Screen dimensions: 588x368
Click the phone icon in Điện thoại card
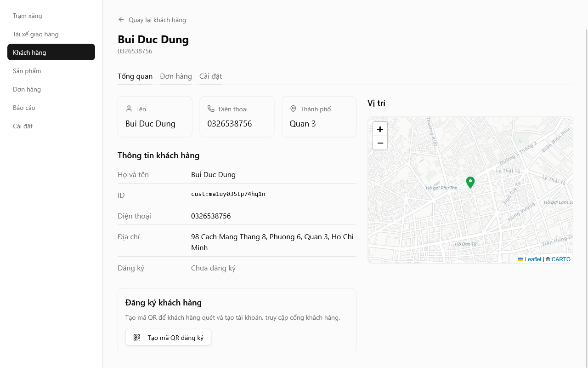pos(211,108)
